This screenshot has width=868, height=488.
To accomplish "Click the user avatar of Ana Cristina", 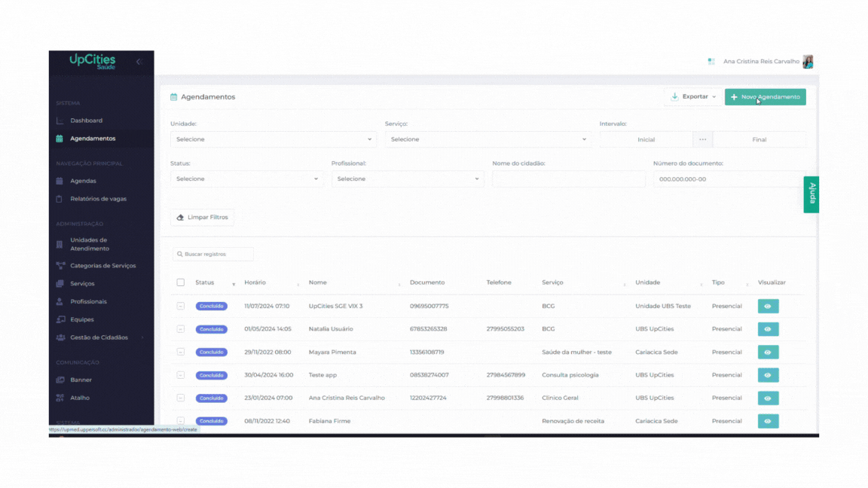I will coord(808,62).
